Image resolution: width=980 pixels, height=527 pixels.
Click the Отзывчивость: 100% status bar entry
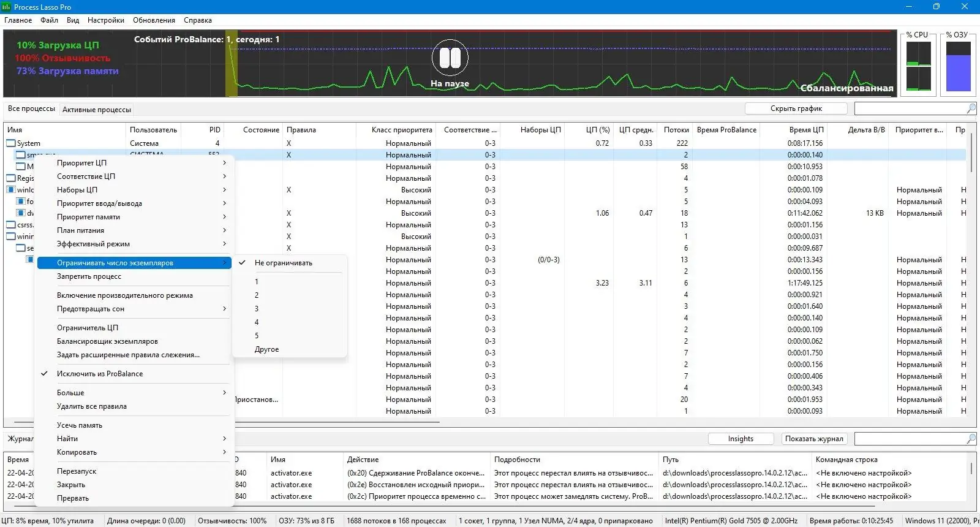point(232,521)
